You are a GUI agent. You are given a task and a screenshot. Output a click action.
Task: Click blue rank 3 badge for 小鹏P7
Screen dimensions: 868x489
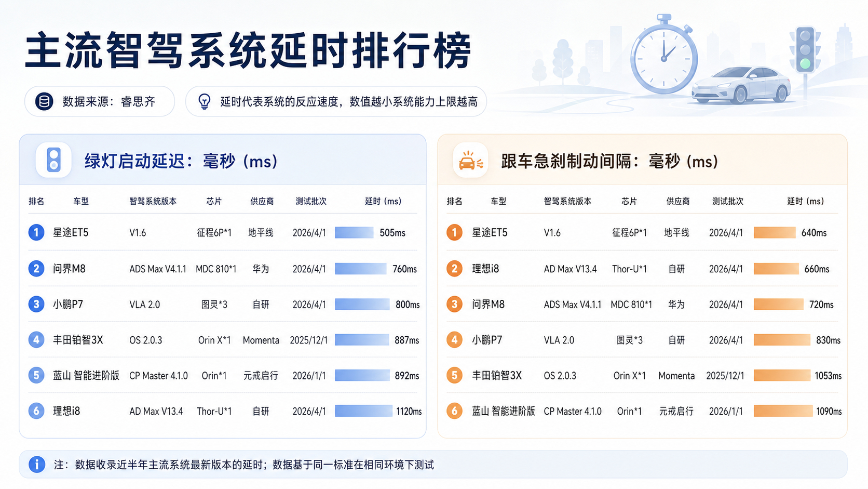click(x=36, y=304)
